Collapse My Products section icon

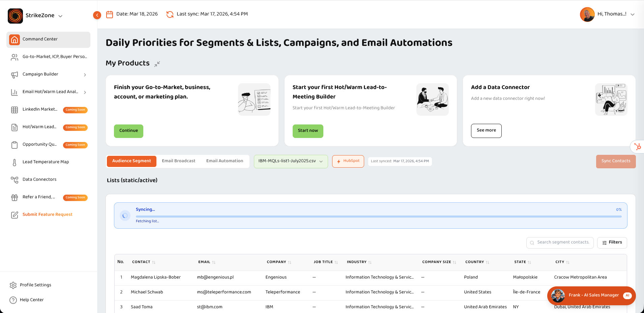[x=157, y=64]
